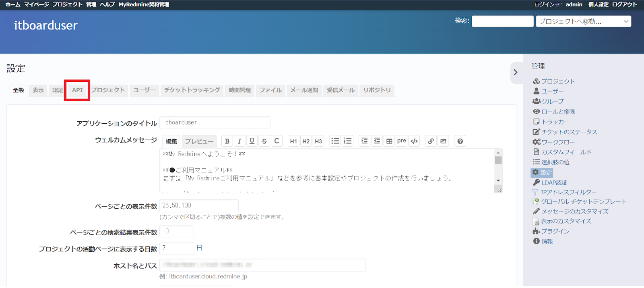Click the 検索 search input field

tap(502, 21)
